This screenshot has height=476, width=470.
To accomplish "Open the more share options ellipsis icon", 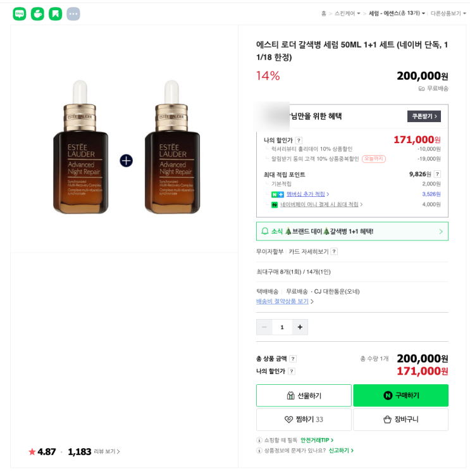I will (x=73, y=14).
